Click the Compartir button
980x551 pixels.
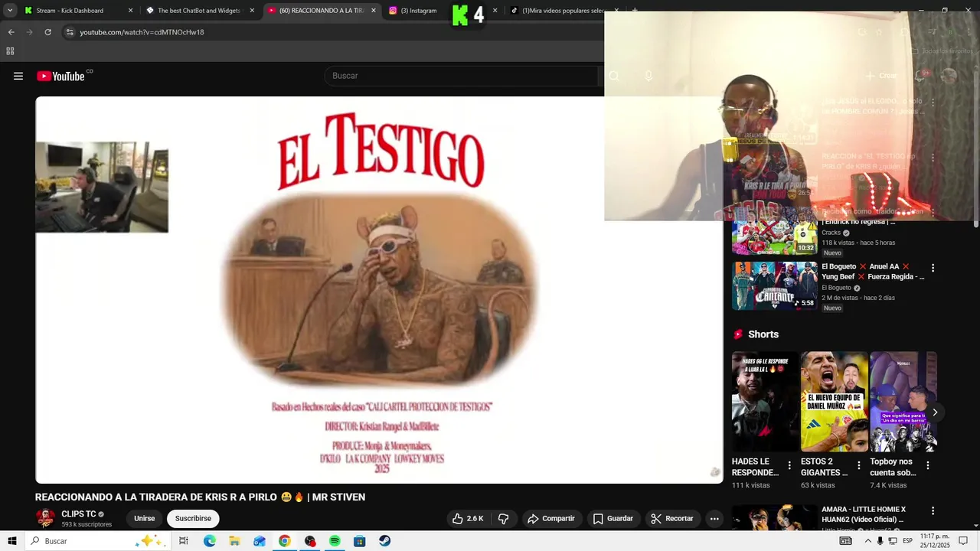click(551, 519)
